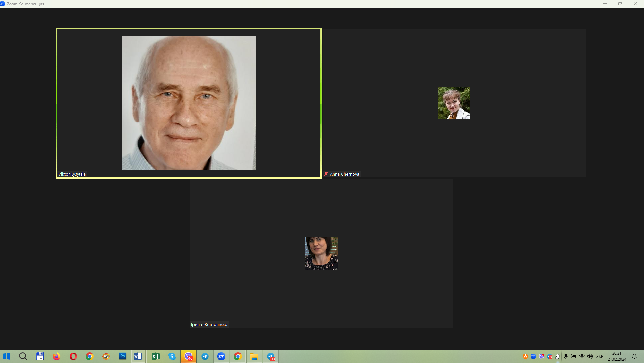Click the Telegram icon in the system tray
This screenshot has height=363, width=644.
coord(550,356)
